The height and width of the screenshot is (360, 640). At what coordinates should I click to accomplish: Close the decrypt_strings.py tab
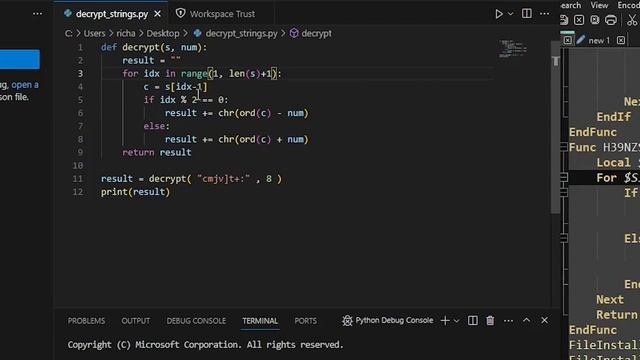(157, 14)
